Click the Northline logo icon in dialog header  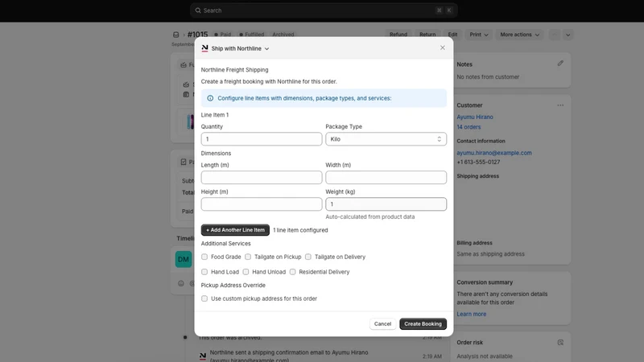204,48
